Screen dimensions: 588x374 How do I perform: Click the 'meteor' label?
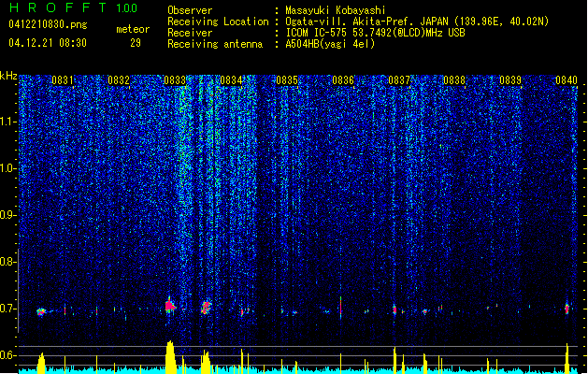(133, 29)
